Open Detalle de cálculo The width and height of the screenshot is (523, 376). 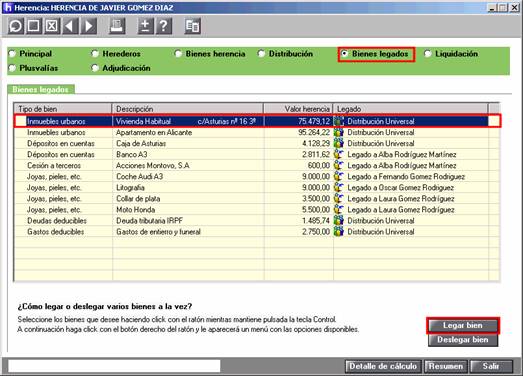[383, 366]
